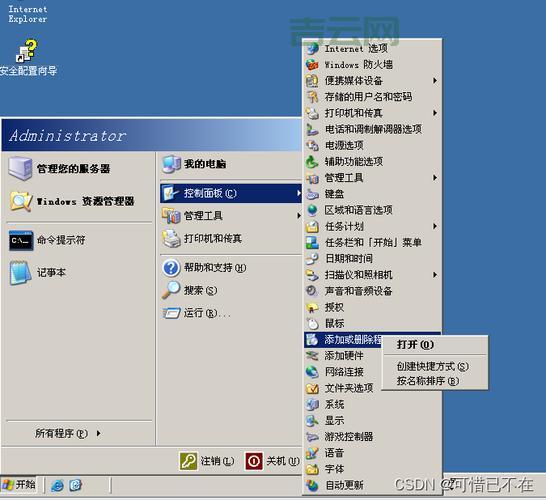
Task: Open 命令提示符 from Start menu
Action: (79, 240)
